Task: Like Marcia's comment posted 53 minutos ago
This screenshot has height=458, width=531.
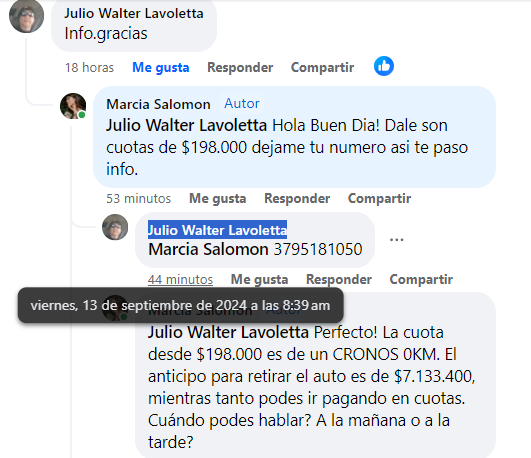Action: coord(217,199)
